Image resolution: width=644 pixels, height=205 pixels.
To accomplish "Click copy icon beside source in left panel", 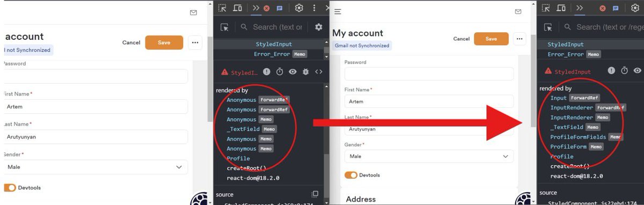I will (315, 194).
